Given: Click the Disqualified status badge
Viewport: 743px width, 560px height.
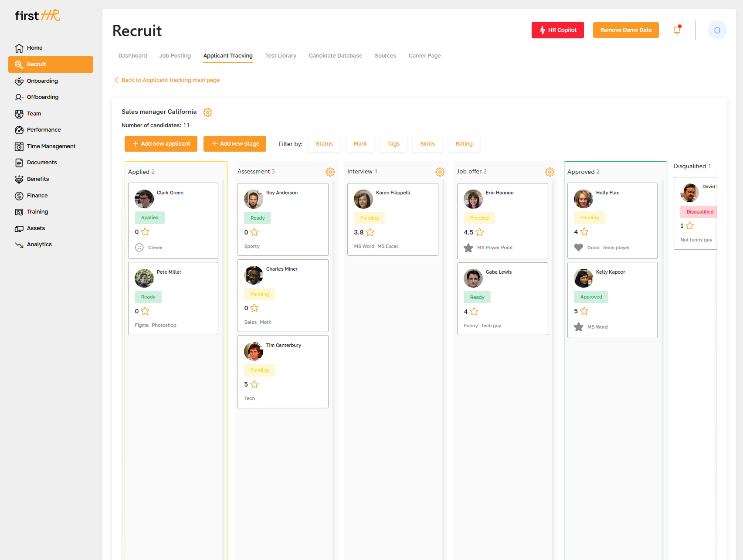Looking at the screenshot, I should point(699,212).
